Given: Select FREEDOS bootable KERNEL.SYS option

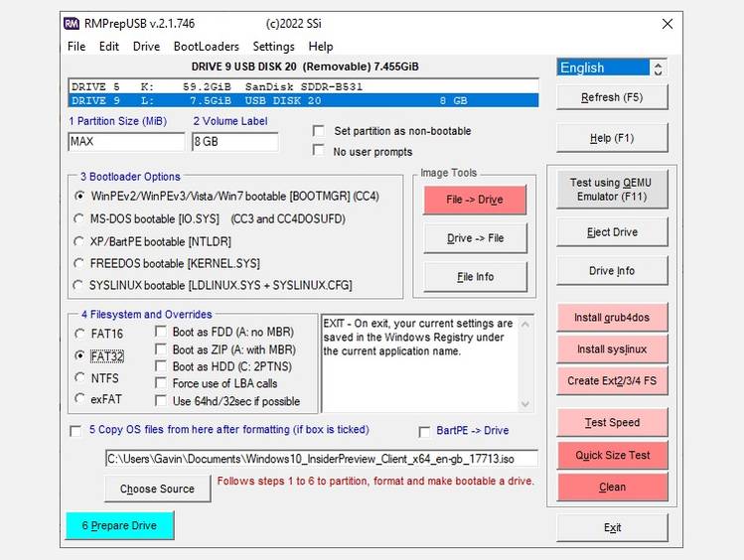Looking at the screenshot, I should point(78,263).
